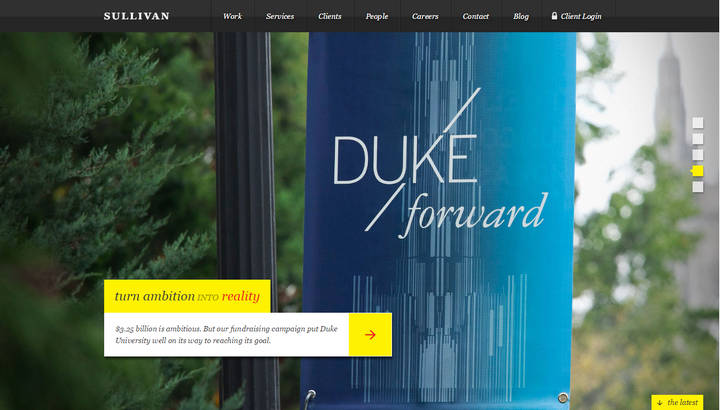The image size is (720, 410).
Task: Click the SULLIVAN logo
Action: pos(136,16)
